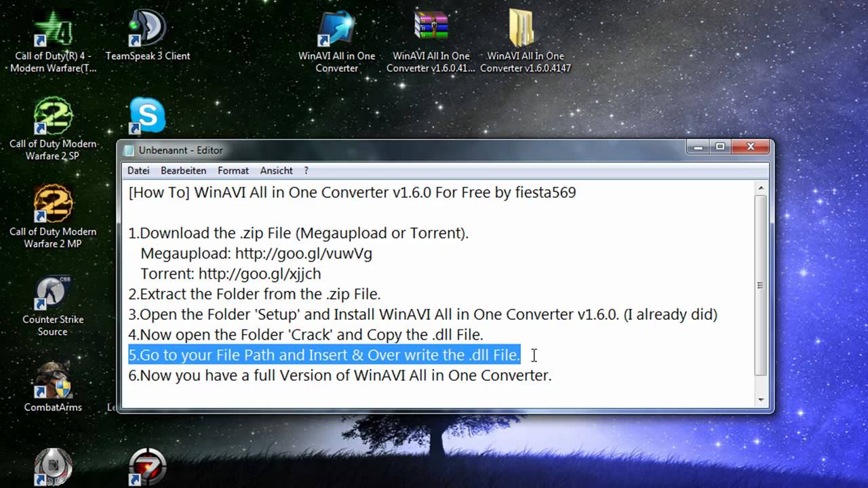Click the vertical scrollbar thumb in Editor
This screenshot has height=488, width=868.
[x=761, y=285]
